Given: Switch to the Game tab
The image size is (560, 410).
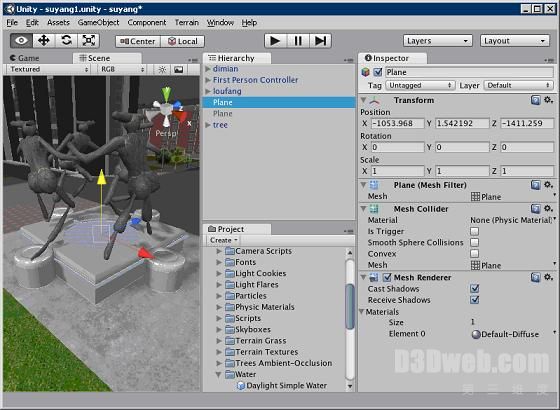Looking at the screenshot, I should click(24, 58).
